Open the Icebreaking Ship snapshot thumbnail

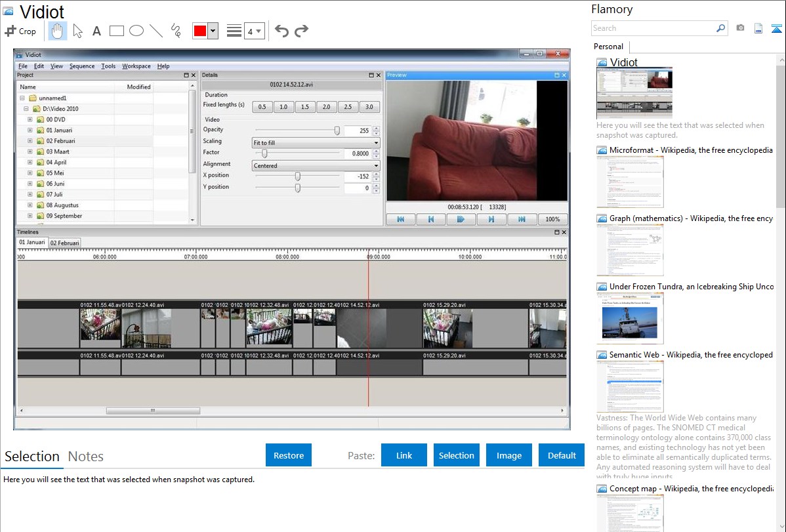click(630, 318)
